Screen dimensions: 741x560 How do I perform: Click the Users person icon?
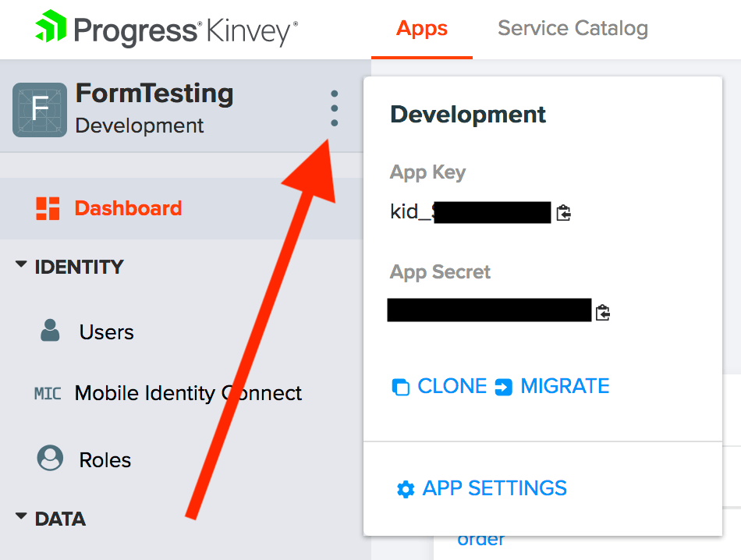(x=50, y=331)
